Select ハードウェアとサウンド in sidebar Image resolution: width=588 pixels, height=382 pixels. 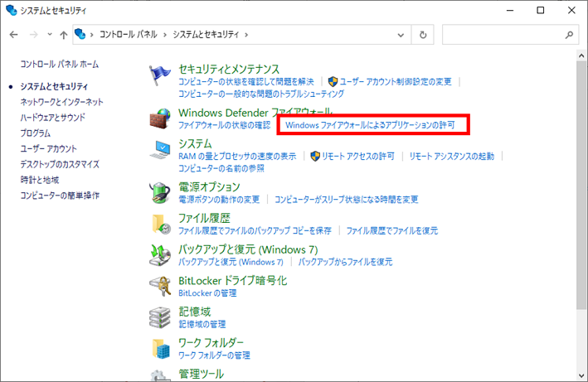point(52,118)
